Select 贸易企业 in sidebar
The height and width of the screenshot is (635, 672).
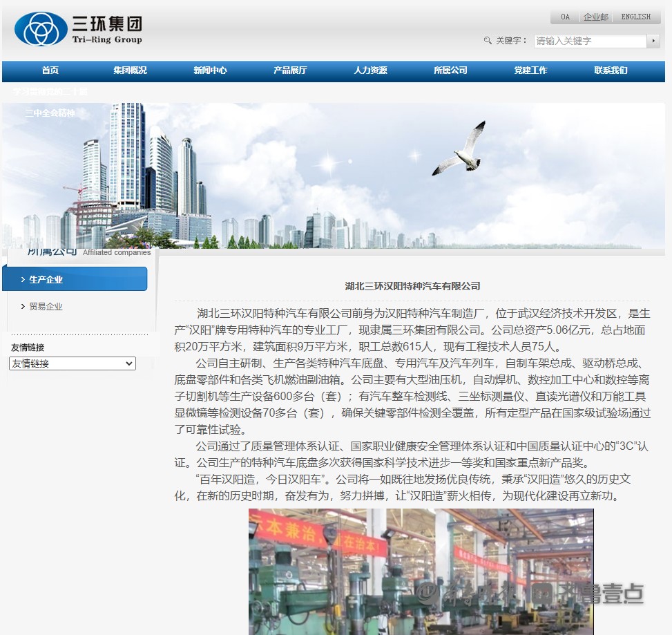point(46,307)
